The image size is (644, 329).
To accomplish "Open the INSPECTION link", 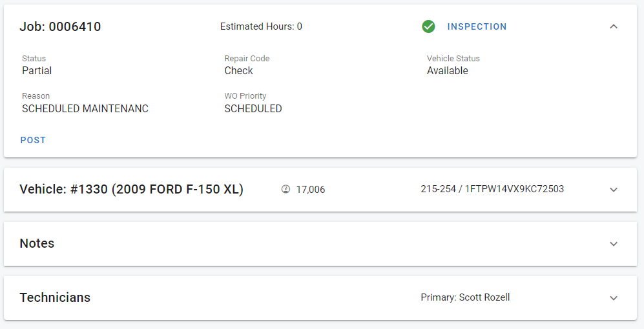I will pyautogui.click(x=477, y=26).
